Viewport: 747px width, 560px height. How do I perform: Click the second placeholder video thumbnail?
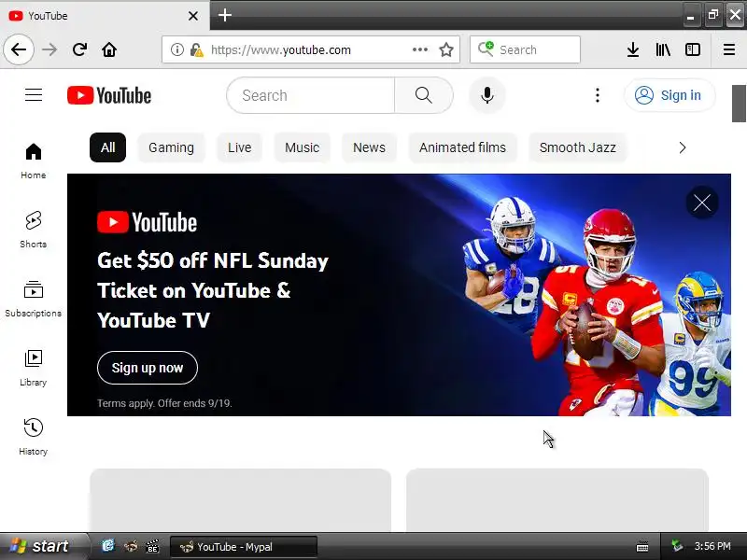(x=557, y=500)
